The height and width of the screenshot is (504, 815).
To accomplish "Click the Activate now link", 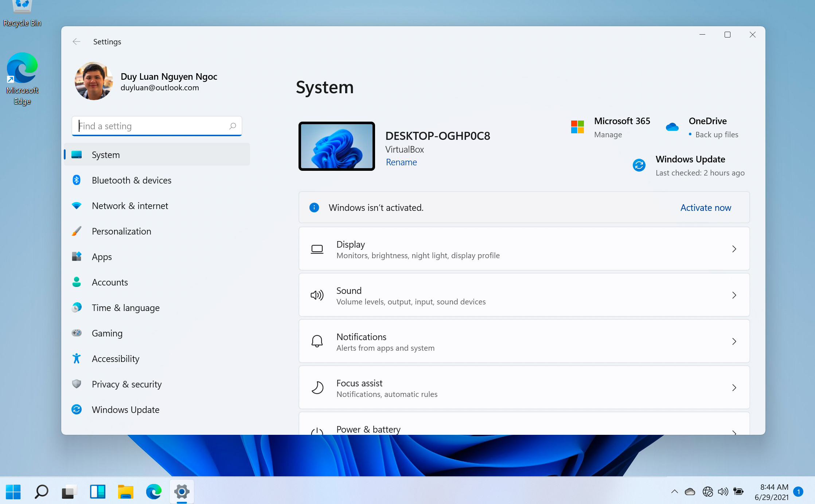I will (706, 208).
